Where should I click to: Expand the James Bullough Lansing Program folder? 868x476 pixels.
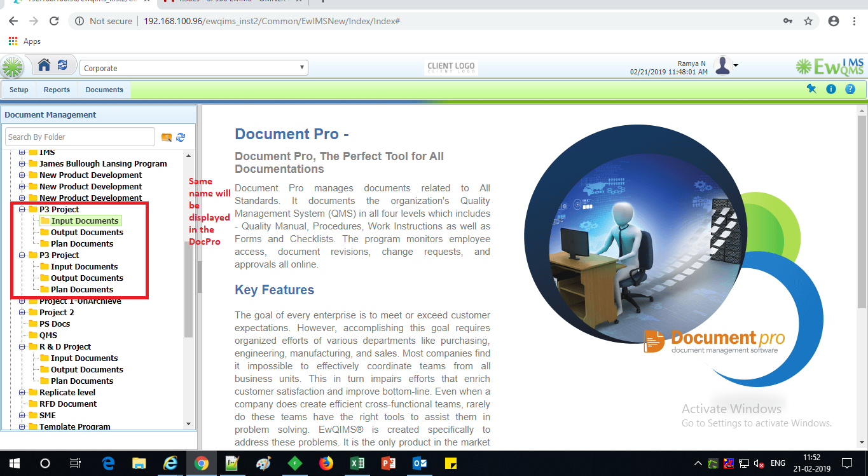point(22,164)
